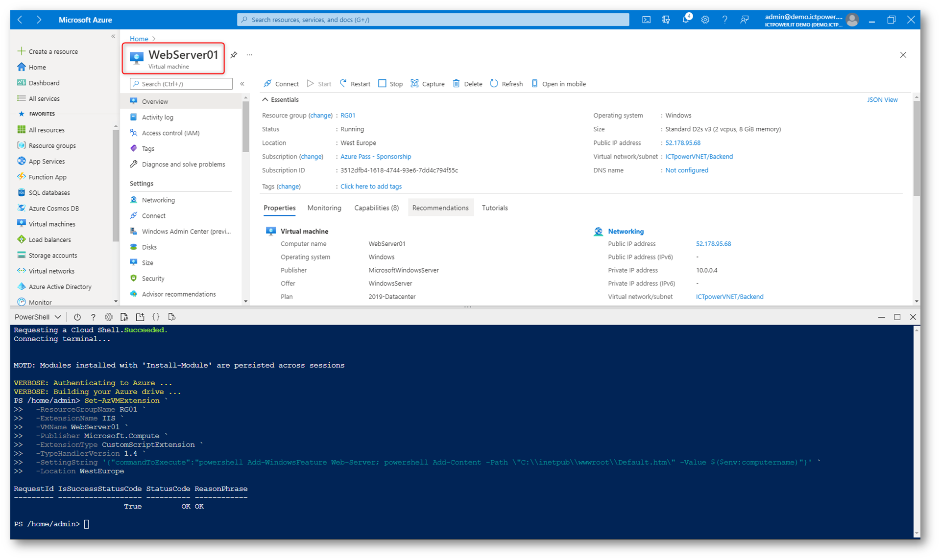Click the global search resources box

(433, 20)
